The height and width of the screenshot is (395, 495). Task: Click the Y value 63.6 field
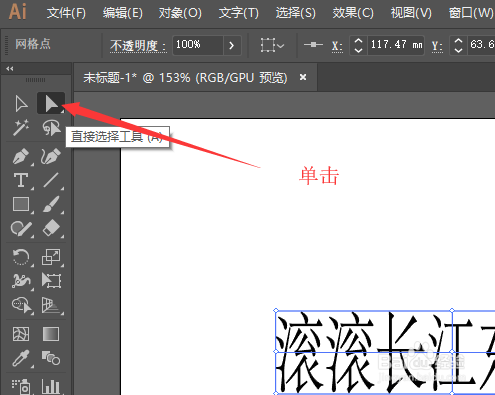(x=481, y=45)
